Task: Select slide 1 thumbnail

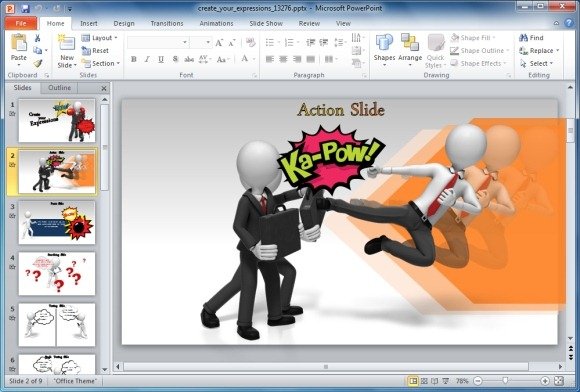Action: click(57, 121)
